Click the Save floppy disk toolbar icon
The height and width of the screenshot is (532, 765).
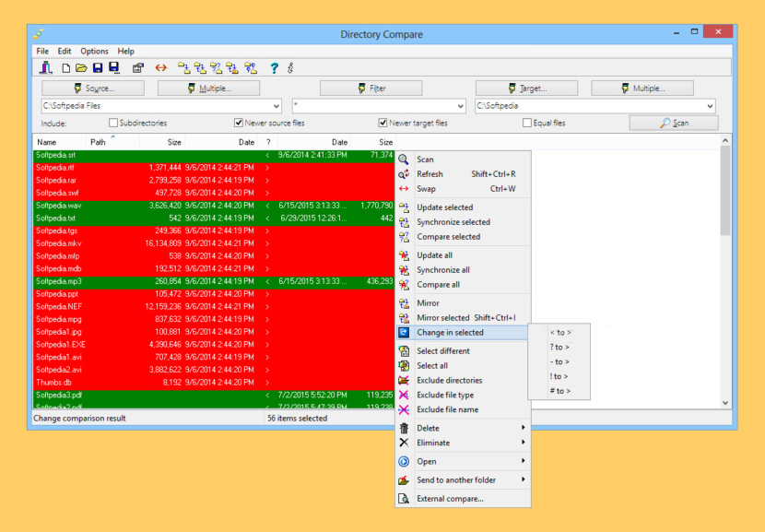pos(97,68)
